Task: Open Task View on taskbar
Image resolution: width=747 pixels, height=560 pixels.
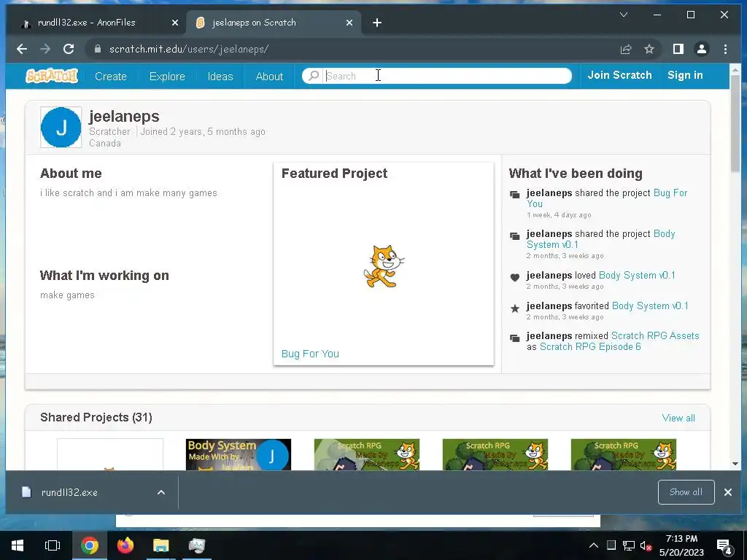Action: (x=53, y=545)
